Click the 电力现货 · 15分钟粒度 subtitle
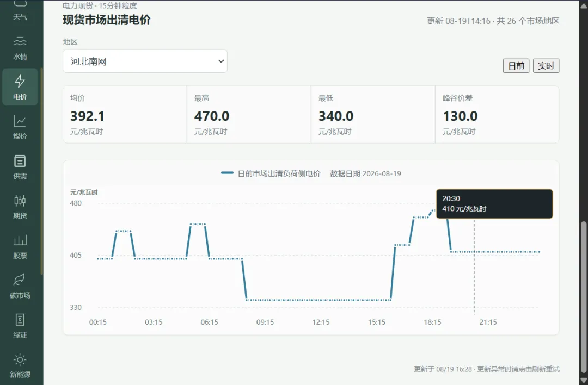 [x=100, y=5]
